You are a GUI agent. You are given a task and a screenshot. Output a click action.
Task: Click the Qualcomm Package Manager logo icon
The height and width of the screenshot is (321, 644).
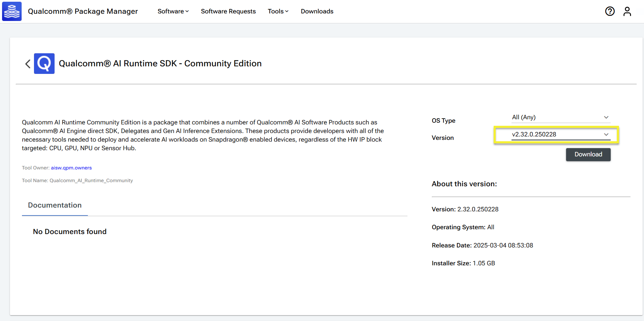[x=12, y=11]
